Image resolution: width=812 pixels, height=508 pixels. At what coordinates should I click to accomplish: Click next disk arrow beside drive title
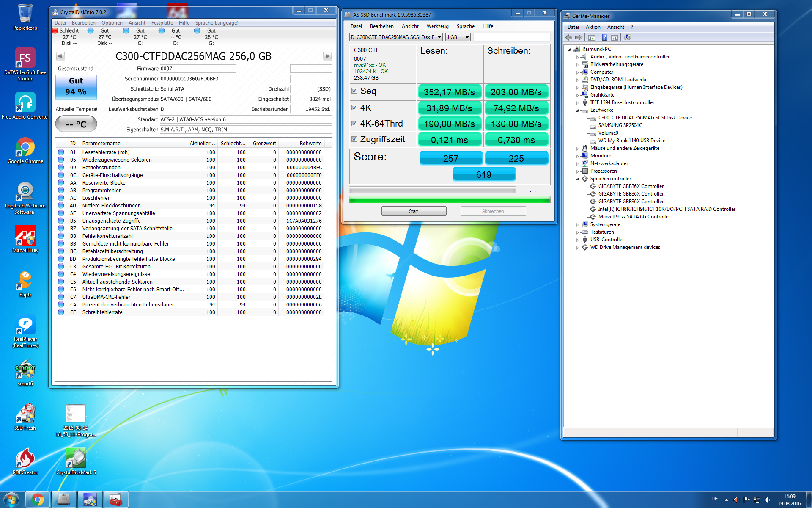point(327,56)
